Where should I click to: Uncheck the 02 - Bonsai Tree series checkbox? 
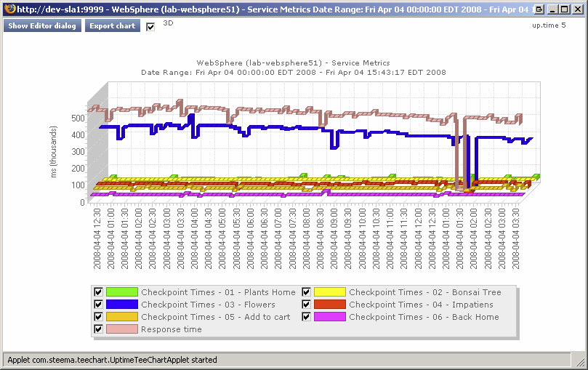click(306, 292)
